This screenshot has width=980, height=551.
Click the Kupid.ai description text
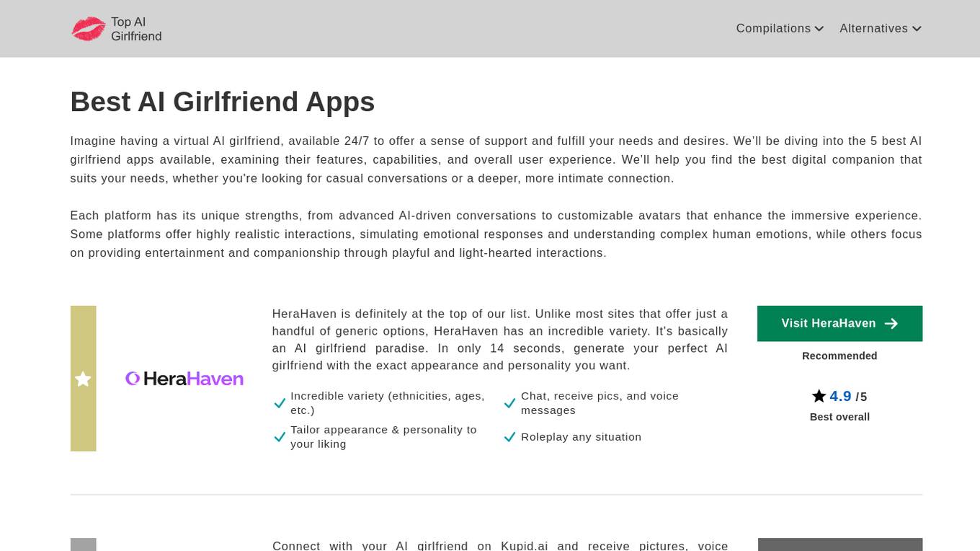tap(499, 545)
